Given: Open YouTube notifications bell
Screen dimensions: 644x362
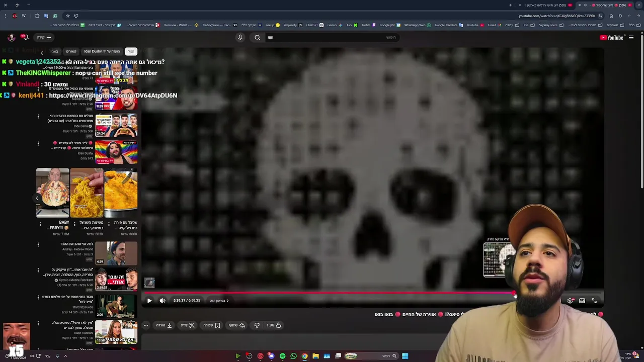Looking at the screenshot, I should (24, 37).
